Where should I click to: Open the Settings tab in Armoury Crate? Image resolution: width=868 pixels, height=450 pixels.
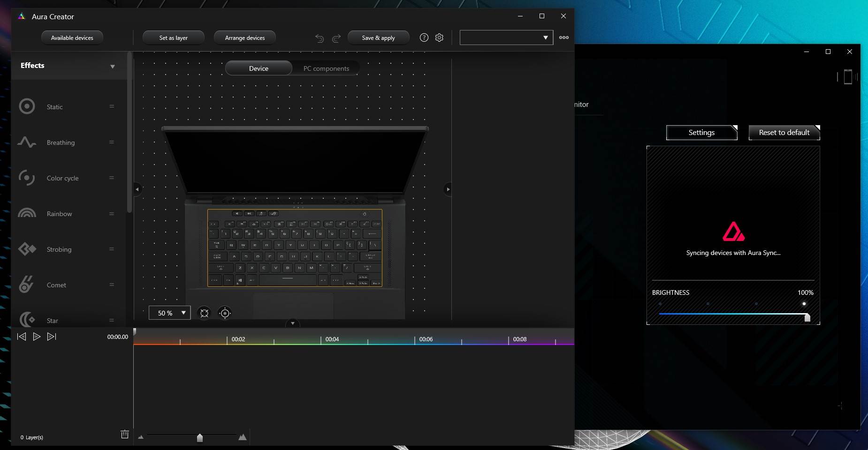701,132
